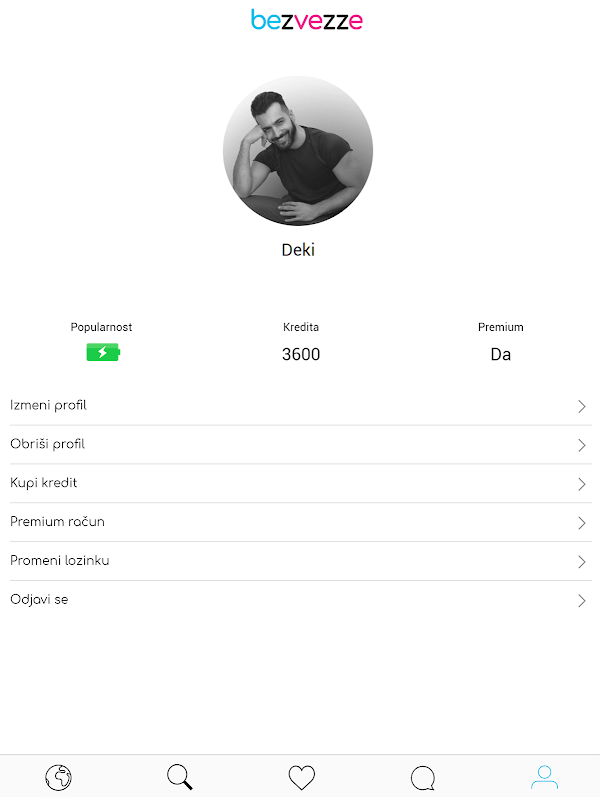Click the Promeni lozinku chevron arrow
600x800 pixels.
(x=581, y=562)
